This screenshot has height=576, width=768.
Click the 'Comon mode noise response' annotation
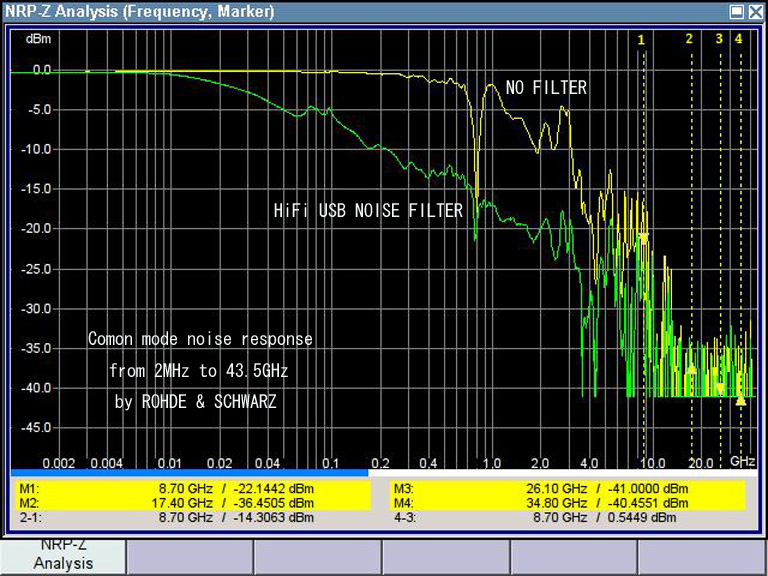tap(200, 339)
